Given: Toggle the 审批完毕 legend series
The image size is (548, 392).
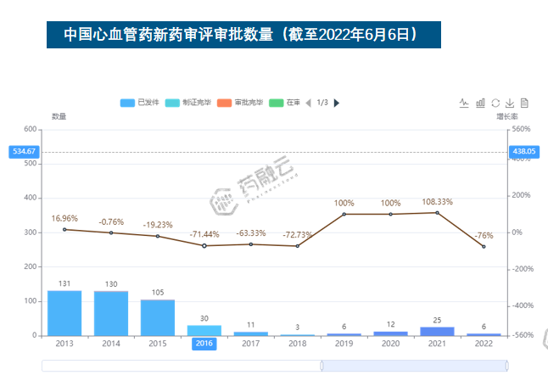Looking at the screenshot, I should tap(240, 103).
